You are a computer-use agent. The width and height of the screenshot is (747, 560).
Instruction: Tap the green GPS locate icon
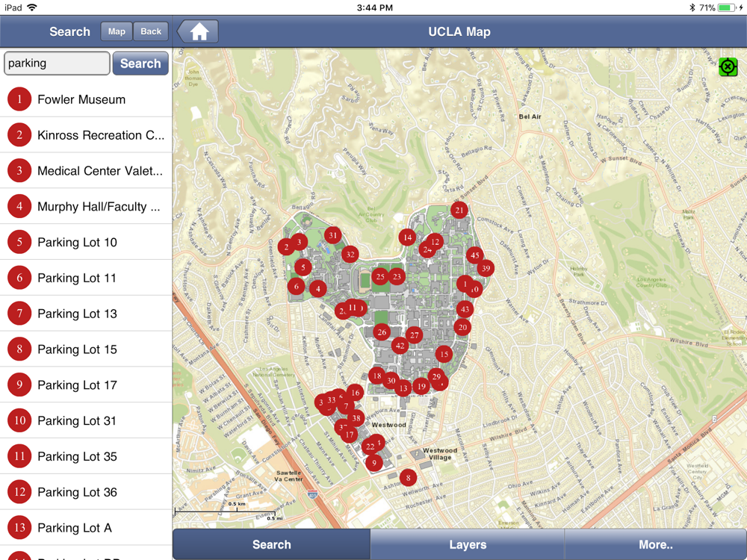tap(728, 66)
